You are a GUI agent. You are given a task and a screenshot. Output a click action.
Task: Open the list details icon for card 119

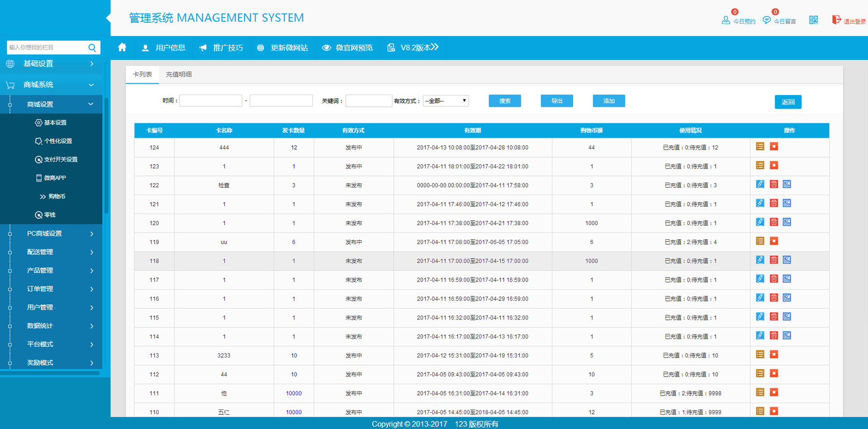760,241
